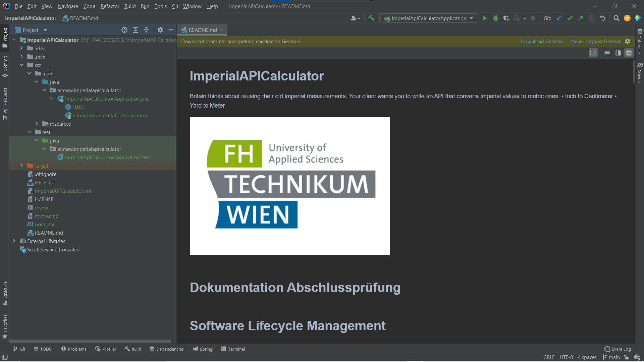This screenshot has height=362, width=644.
Task: Run the ImperialApiCalculatorApplication configuration
Action: click(485, 18)
